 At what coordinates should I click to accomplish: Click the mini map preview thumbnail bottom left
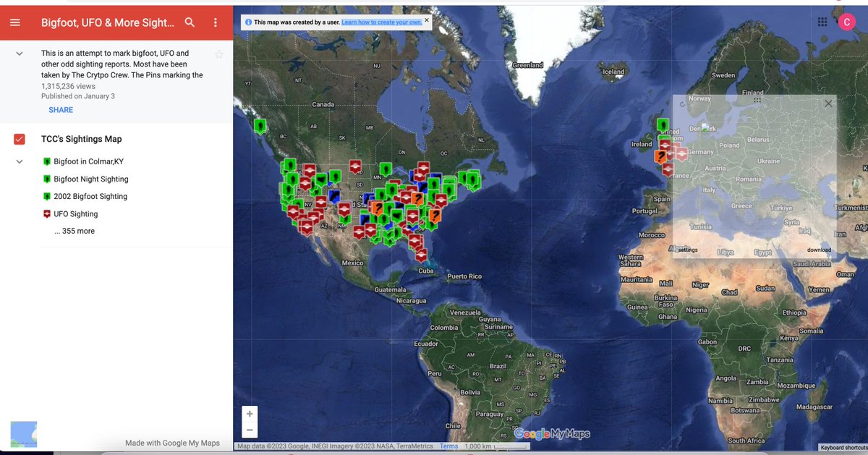24,433
